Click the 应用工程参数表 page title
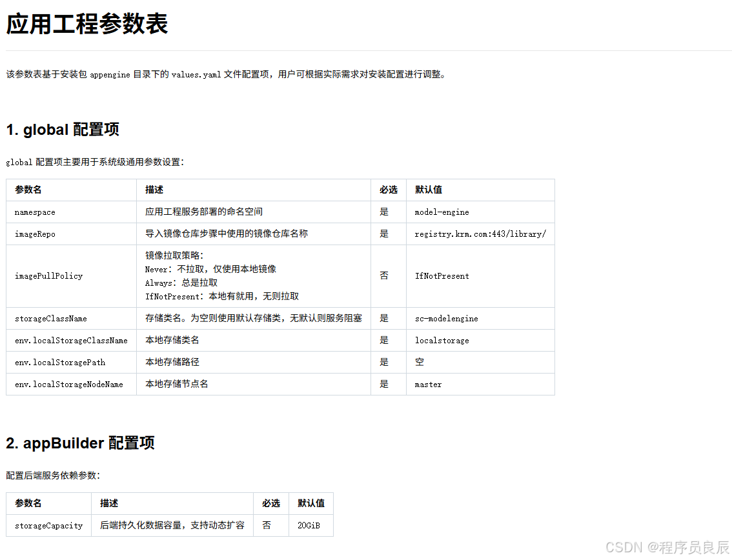This screenshot has height=560, width=732. click(87, 24)
